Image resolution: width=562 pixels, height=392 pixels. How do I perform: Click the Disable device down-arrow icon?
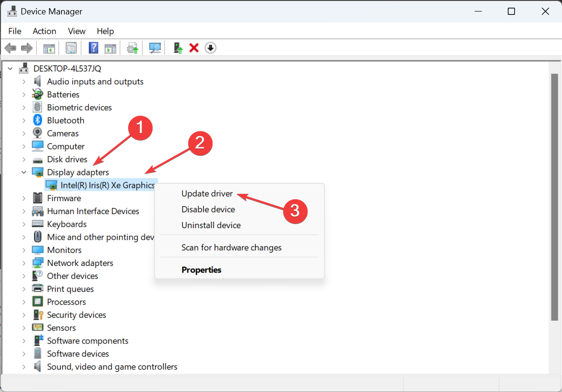coord(210,48)
